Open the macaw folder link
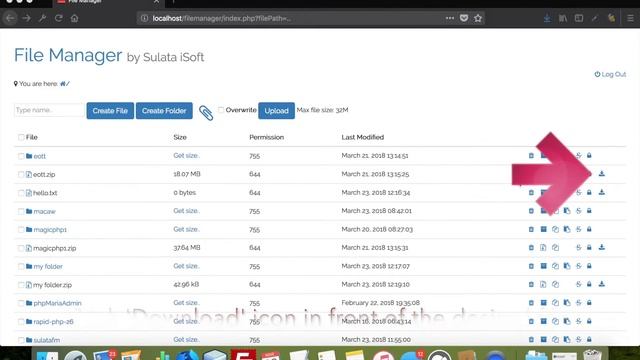The width and height of the screenshot is (640, 360). 44,211
